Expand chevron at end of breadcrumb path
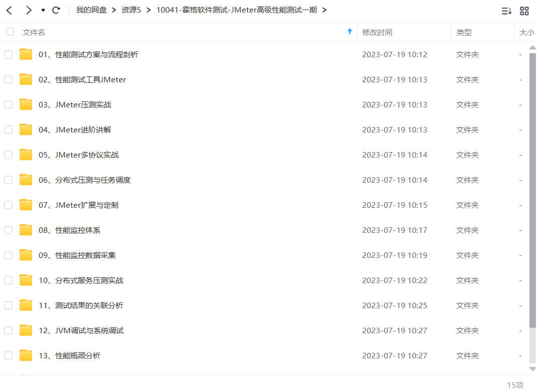The image size is (537, 392). 325,10
